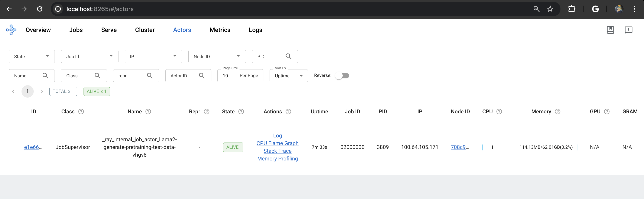
Task: Open the Cluster tab
Action: [145, 30]
